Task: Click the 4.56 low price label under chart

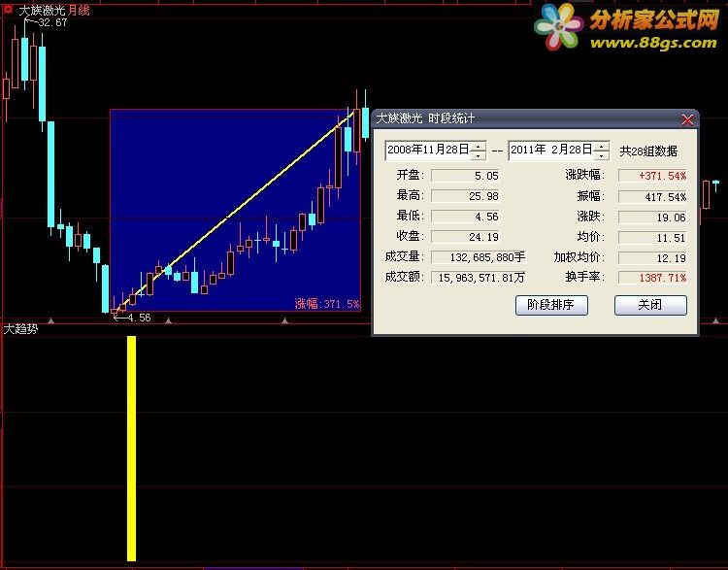Action: tap(139, 318)
